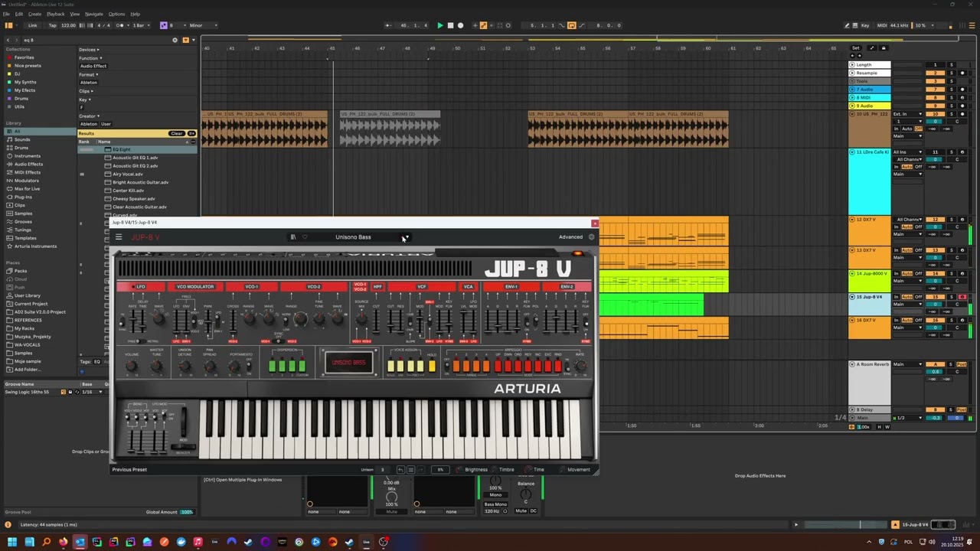Click Mono button in Utility device
This screenshot has height=551, width=980.
click(x=495, y=495)
